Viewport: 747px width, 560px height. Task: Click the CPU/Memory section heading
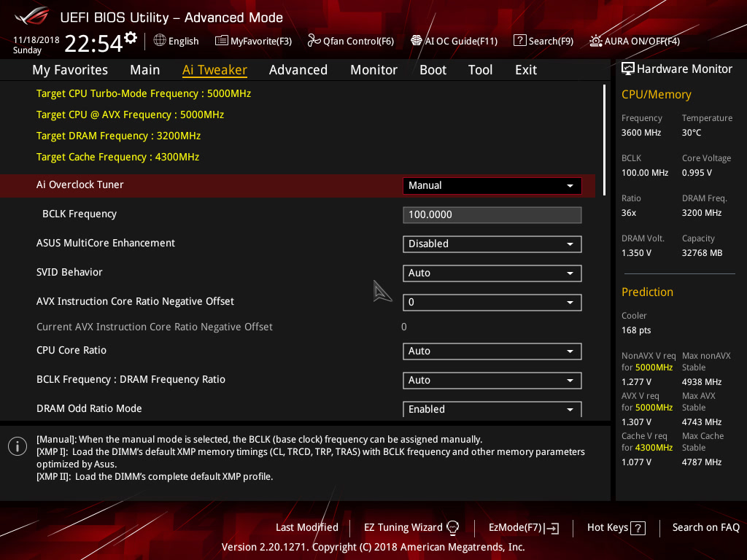coord(656,94)
